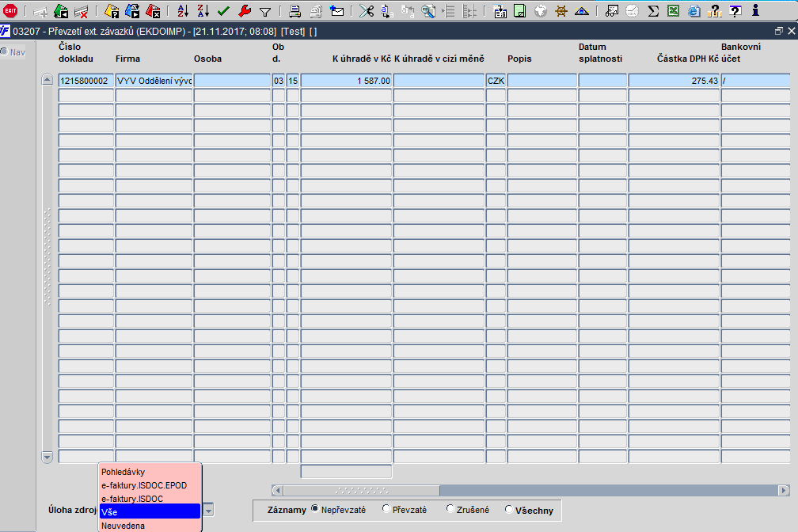
Task: Open the Úloha zdroje dropdown arrow
Action: point(209,510)
